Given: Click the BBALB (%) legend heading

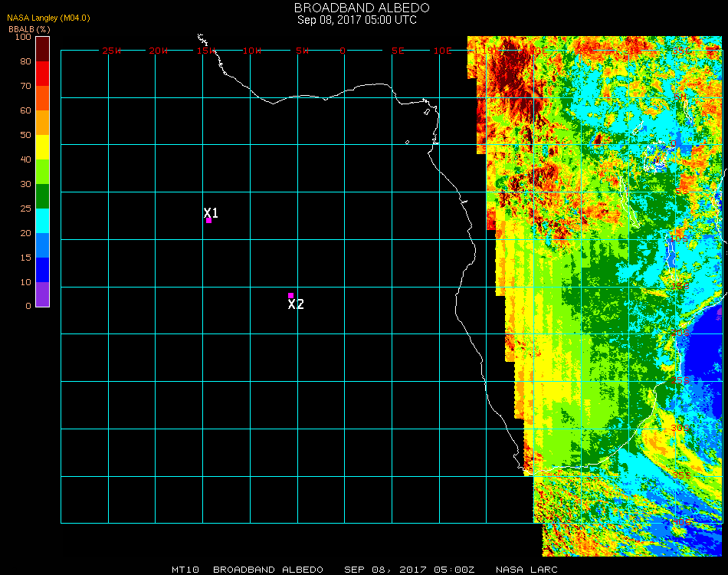Looking at the screenshot, I should (29, 28).
